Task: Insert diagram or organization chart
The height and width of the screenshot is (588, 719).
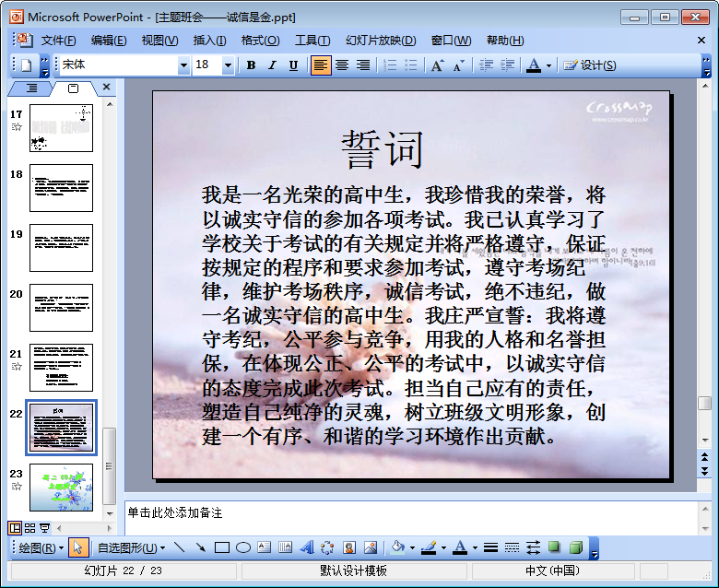Action: click(x=327, y=547)
